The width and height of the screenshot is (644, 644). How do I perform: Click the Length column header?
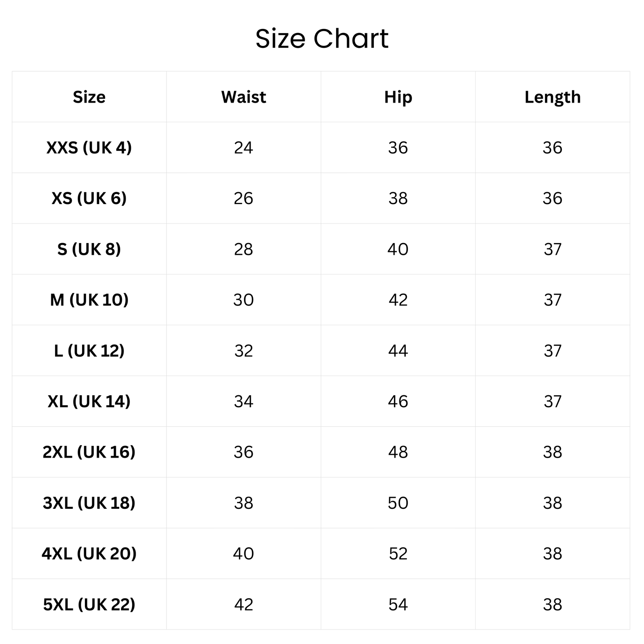[x=553, y=97]
